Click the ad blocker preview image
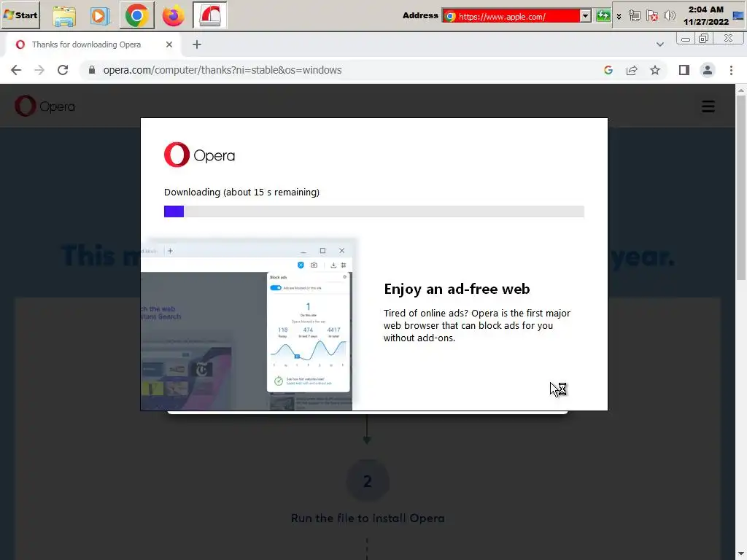 [x=248, y=324]
